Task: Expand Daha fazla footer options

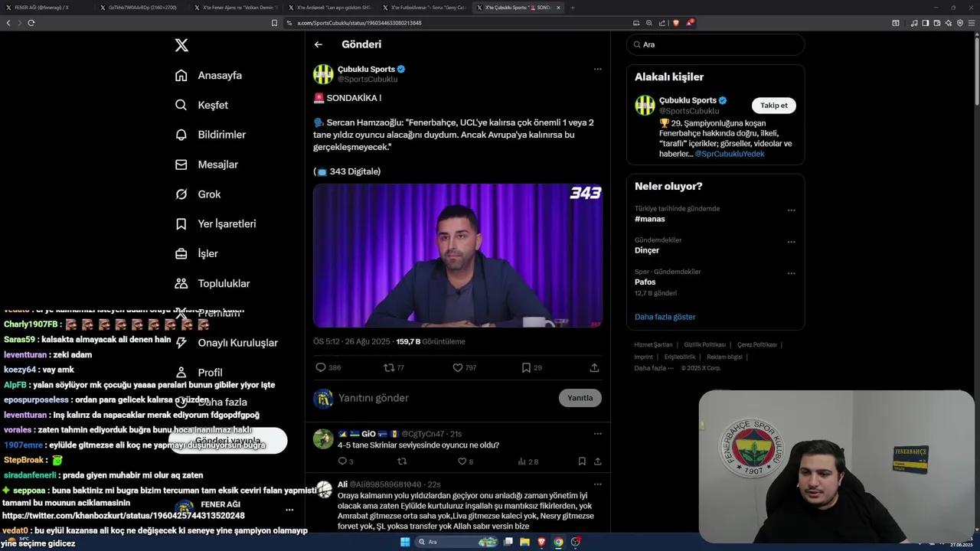Action: coord(654,368)
